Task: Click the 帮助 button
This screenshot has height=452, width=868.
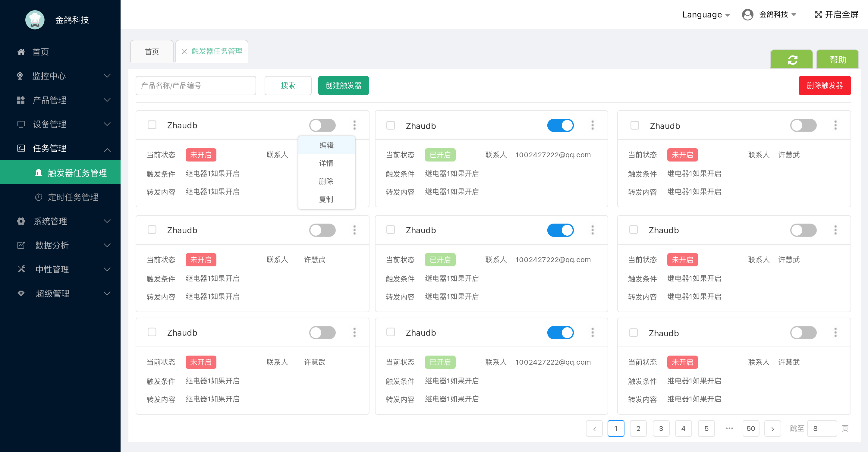Action: coord(838,60)
